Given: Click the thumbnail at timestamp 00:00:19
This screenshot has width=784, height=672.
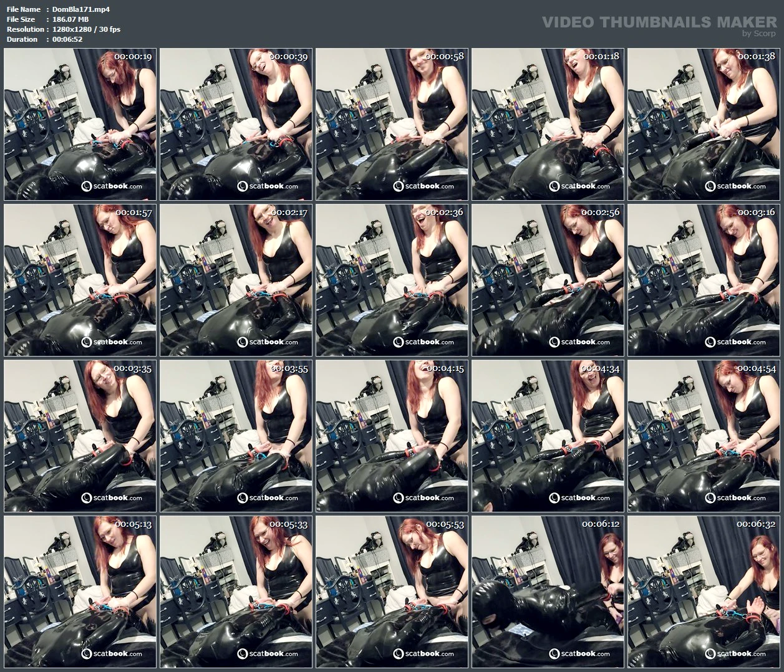Looking at the screenshot, I should (x=80, y=125).
